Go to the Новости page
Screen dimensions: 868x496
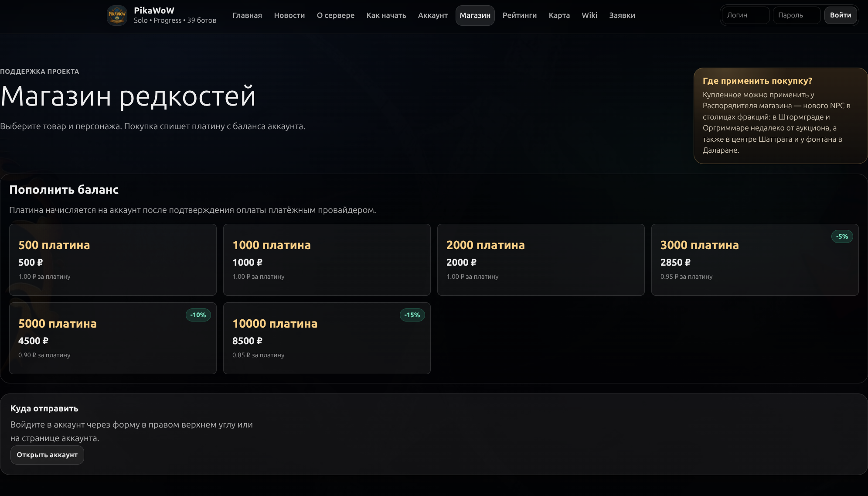289,15
